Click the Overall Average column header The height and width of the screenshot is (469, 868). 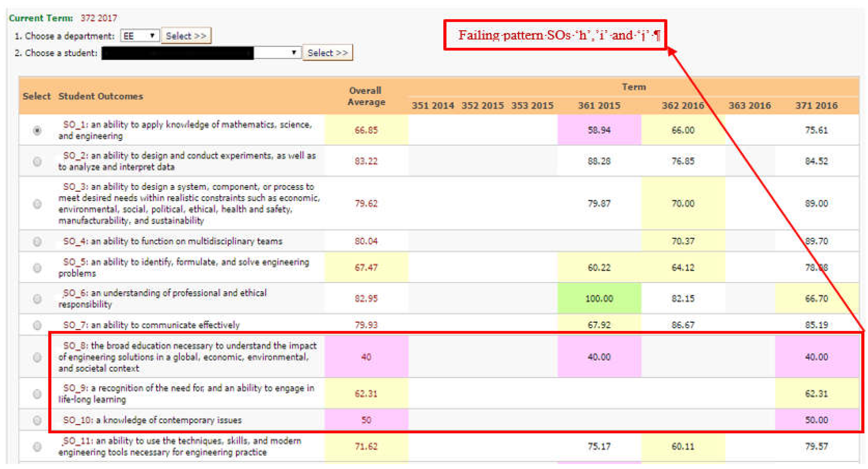366,97
